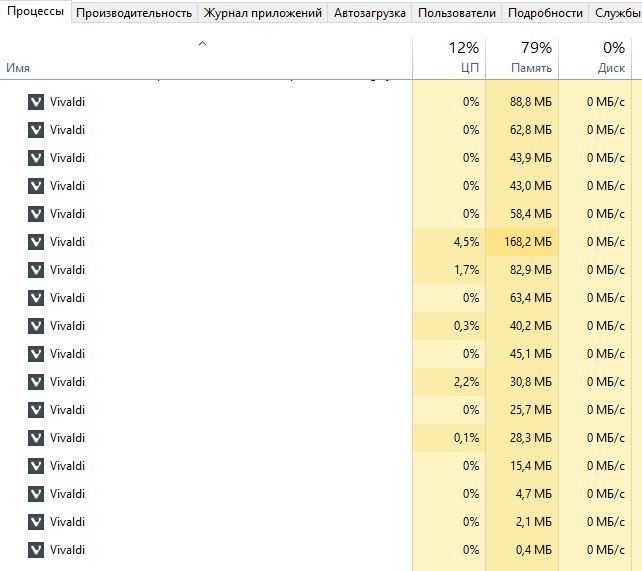642x571 pixels.
Task: Click Vivaldi icon of 15,4 МБ process
Action: tap(36, 466)
